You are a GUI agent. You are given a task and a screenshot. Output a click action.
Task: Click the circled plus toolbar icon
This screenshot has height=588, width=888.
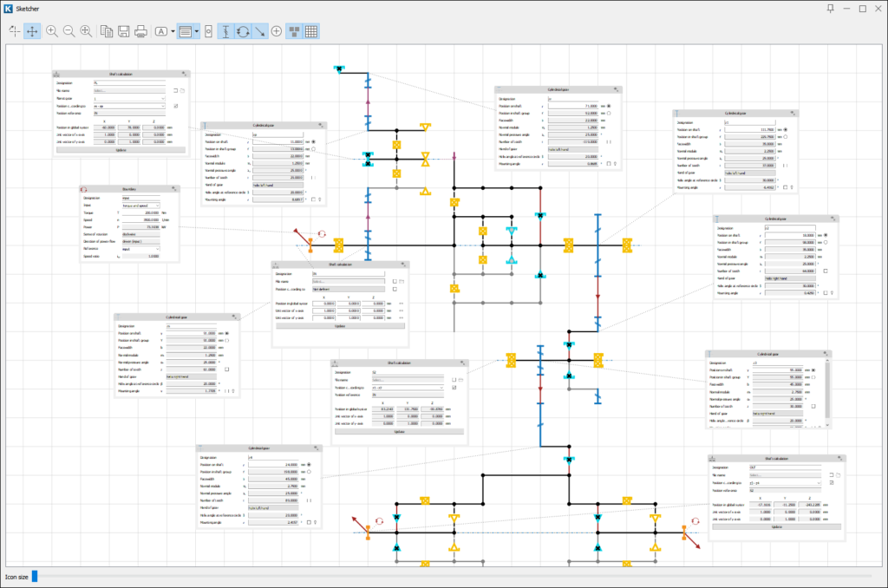(x=277, y=31)
